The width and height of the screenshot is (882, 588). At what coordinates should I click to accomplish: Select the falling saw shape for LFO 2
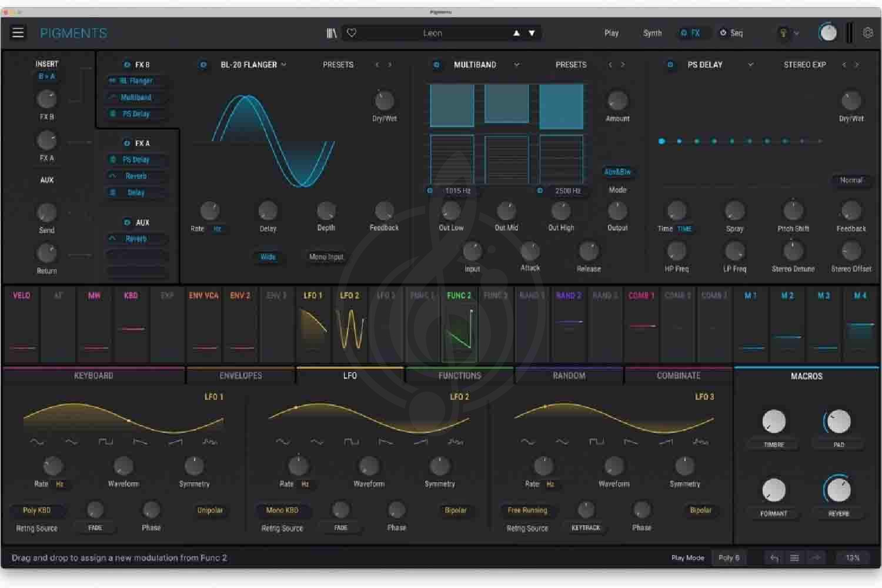click(x=386, y=442)
